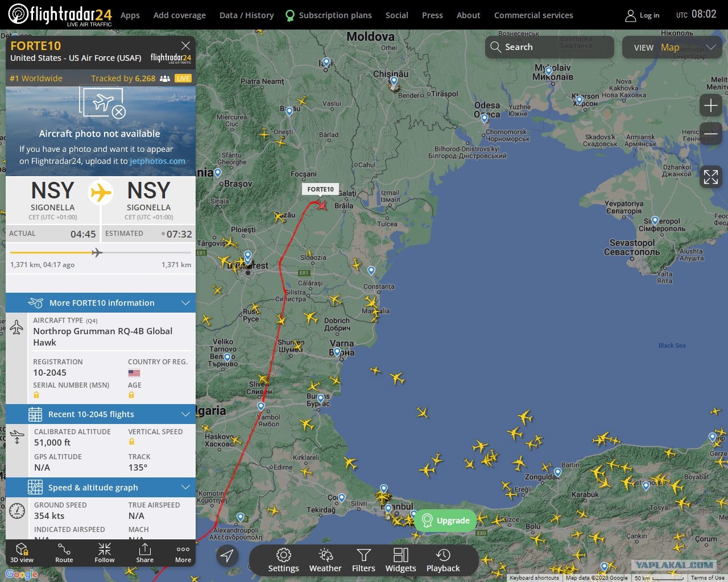Click the locate-me arrow button

point(227,556)
